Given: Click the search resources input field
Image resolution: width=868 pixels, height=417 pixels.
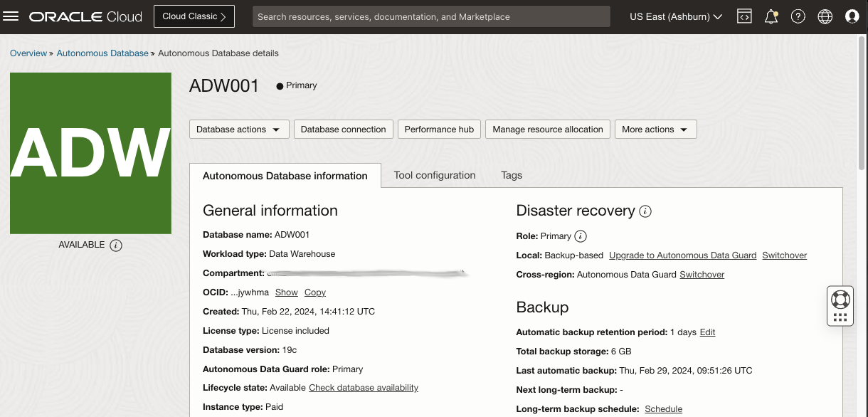Looking at the screenshot, I should (431, 16).
